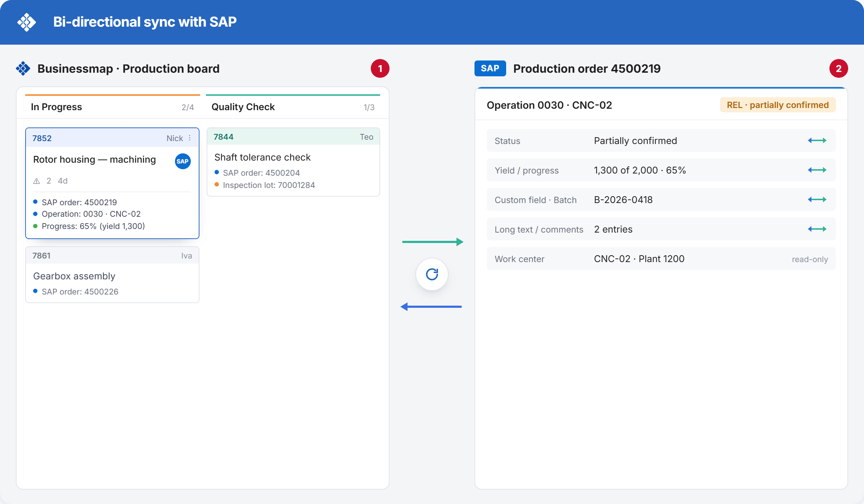
Task: Click assignee name Nick on card 7852
Action: (x=175, y=138)
